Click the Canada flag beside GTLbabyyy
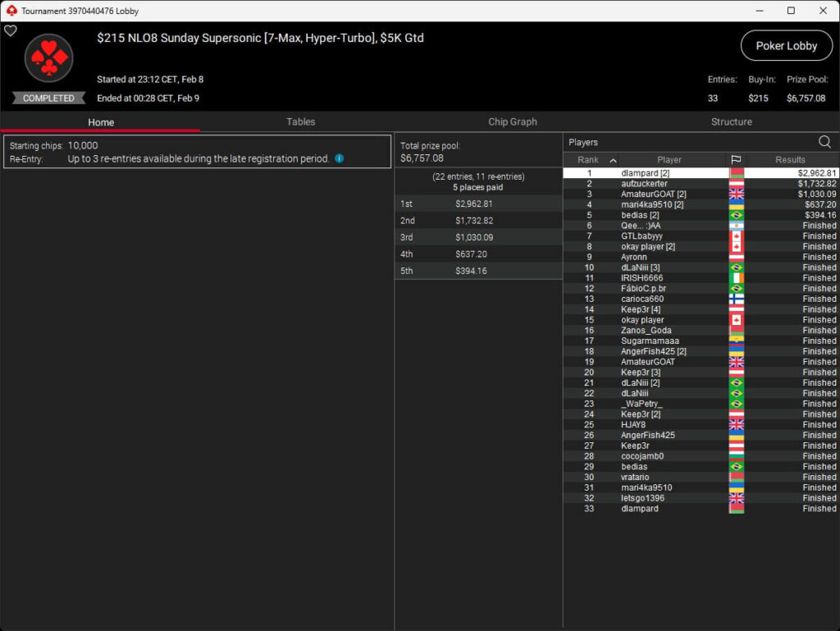Screen dimensions: 840x631 pos(736,236)
